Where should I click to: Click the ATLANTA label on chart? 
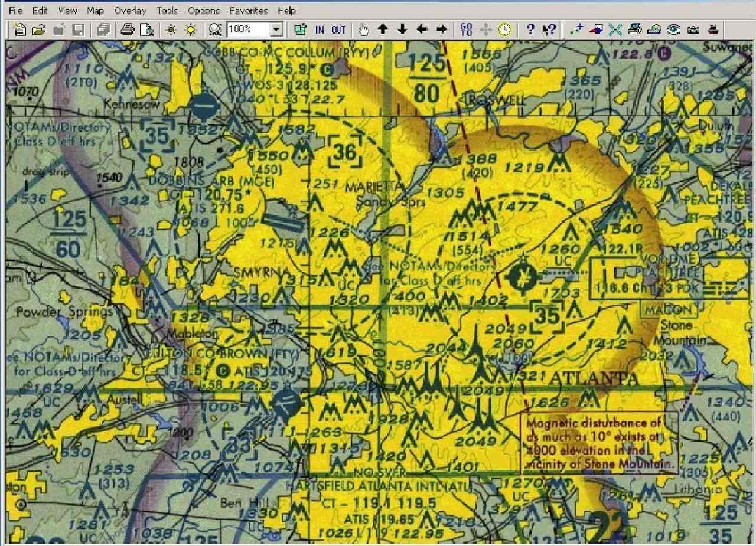point(594,378)
